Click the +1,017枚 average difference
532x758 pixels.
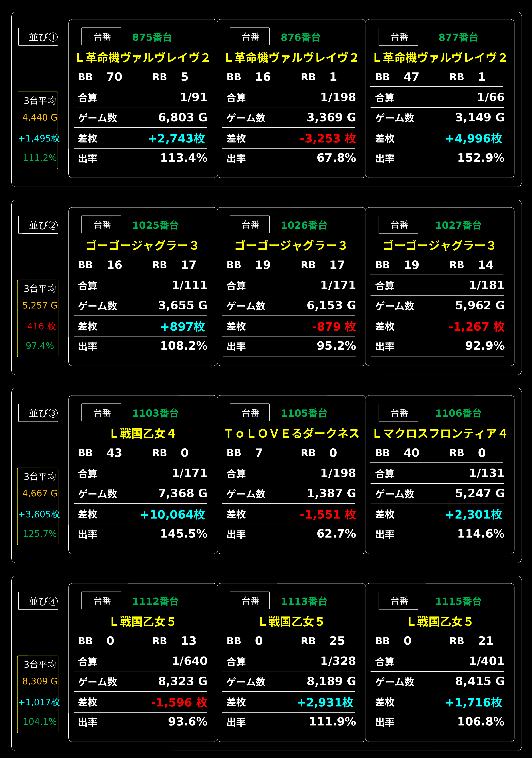[39, 702]
